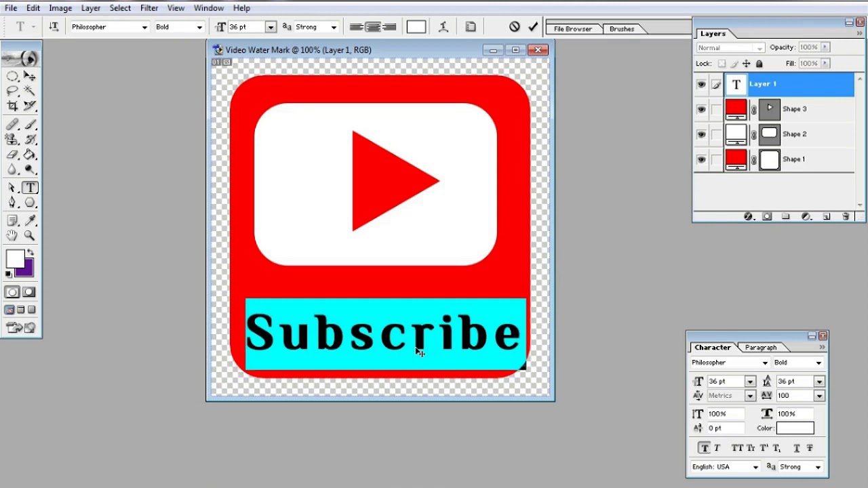868x488 pixels.
Task: Center text alignment in options bar
Action: click(x=372, y=27)
